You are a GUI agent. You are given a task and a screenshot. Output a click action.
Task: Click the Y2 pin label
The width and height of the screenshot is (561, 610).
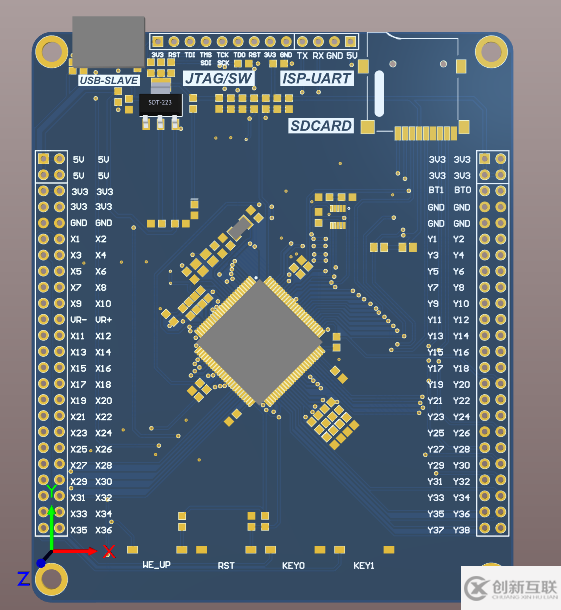click(x=459, y=239)
